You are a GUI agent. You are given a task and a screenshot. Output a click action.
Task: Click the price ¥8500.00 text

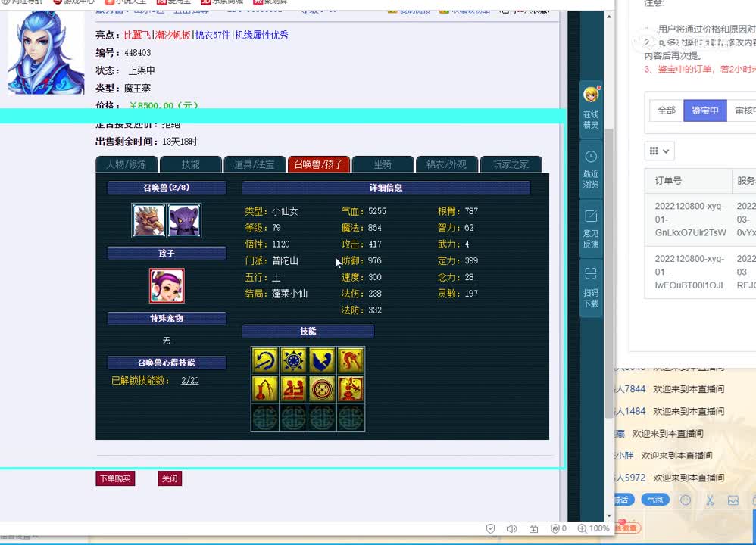tap(164, 105)
